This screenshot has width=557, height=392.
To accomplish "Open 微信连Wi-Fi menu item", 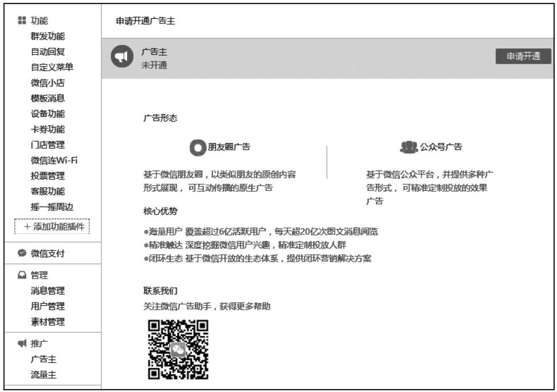I will 54,160.
